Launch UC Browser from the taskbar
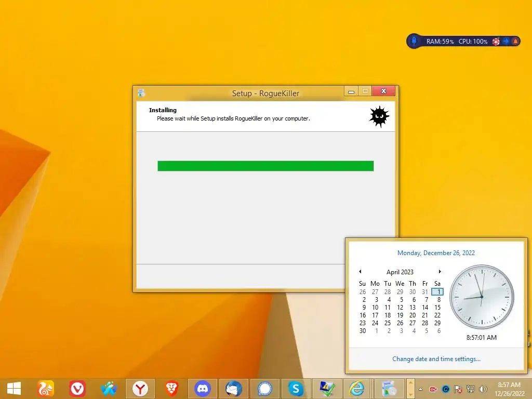This screenshot has height=399, width=532. pos(46,389)
